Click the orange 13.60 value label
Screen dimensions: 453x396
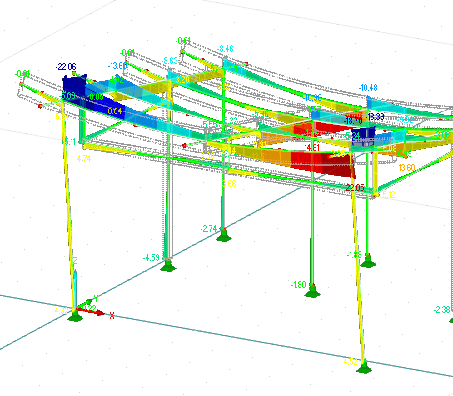[407, 167]
